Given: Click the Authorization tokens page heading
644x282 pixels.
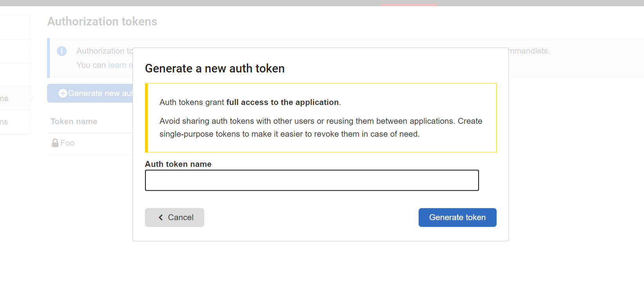Looking at the screenshot, I should tap(102, 22).
